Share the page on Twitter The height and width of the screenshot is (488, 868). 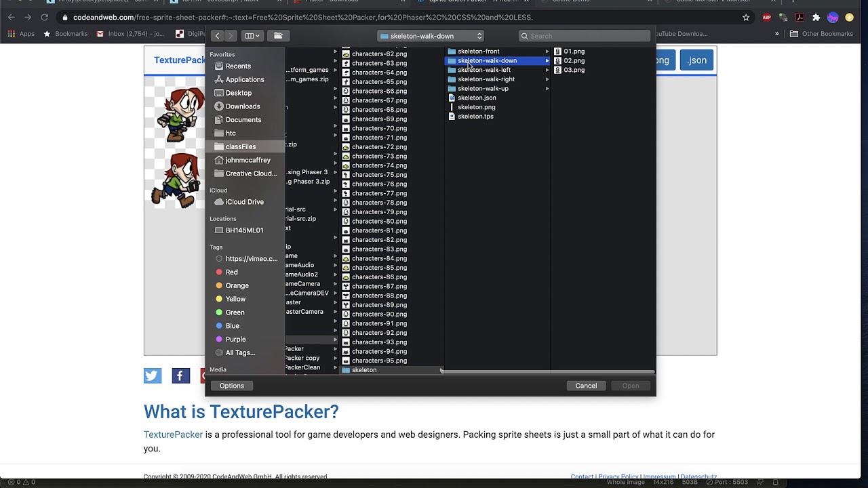click(x=153, y=375)
